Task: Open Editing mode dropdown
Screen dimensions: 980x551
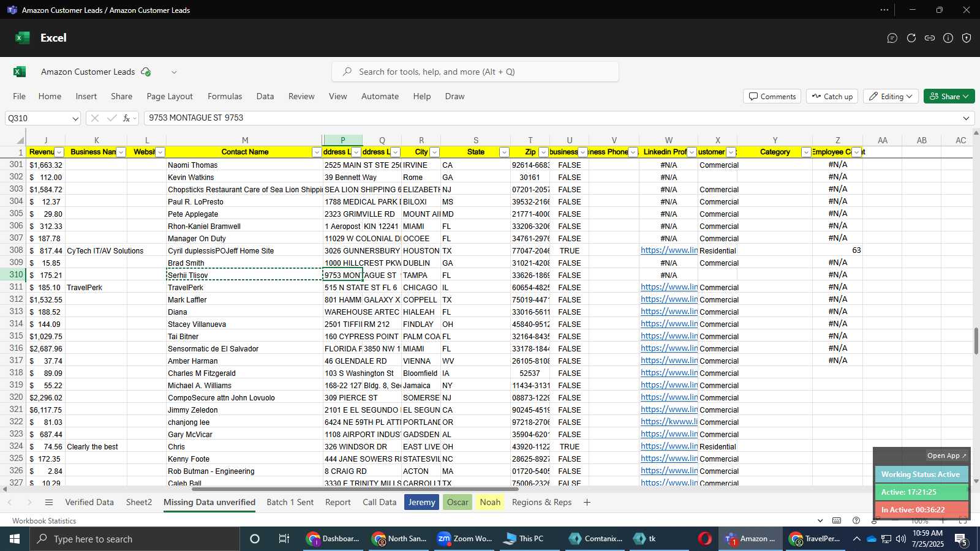Action: coord(891,96)
